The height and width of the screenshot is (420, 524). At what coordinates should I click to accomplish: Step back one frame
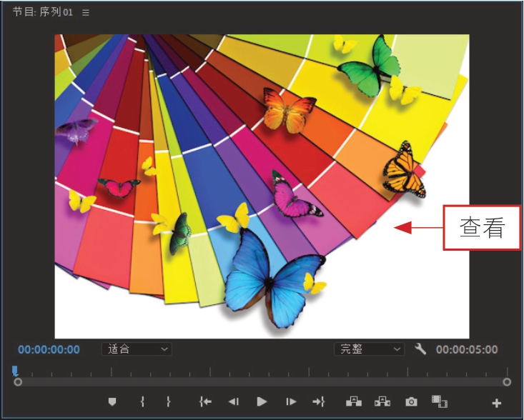[234, 401]
